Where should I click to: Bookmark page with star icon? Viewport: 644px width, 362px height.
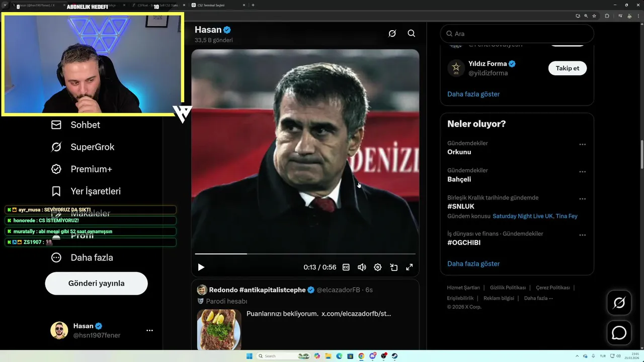tap(594, 16)
